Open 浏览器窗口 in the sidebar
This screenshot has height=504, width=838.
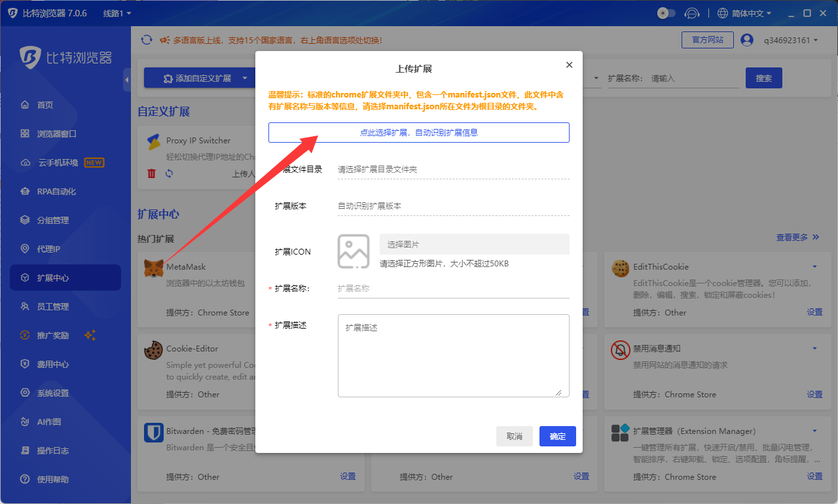click(57, 134)
